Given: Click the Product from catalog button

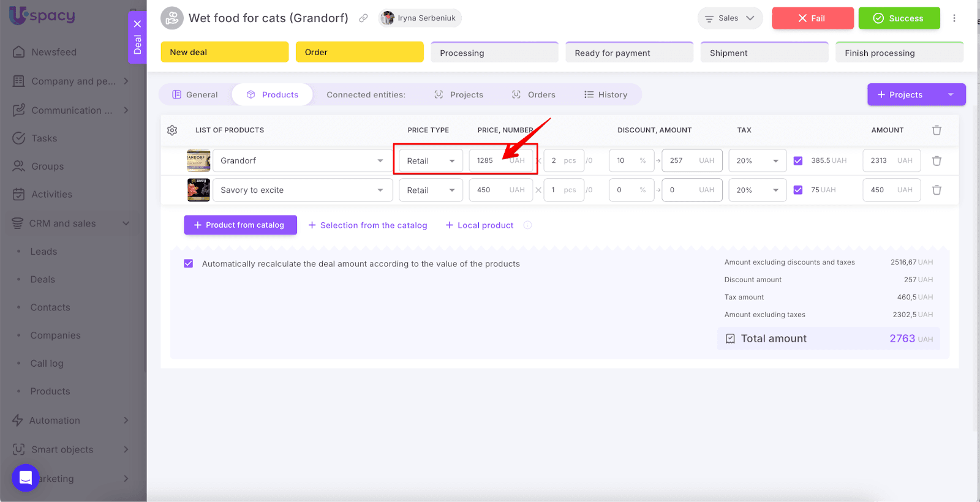Looking at the screenshot, I should pyautogui.click(x=240, y=225).
